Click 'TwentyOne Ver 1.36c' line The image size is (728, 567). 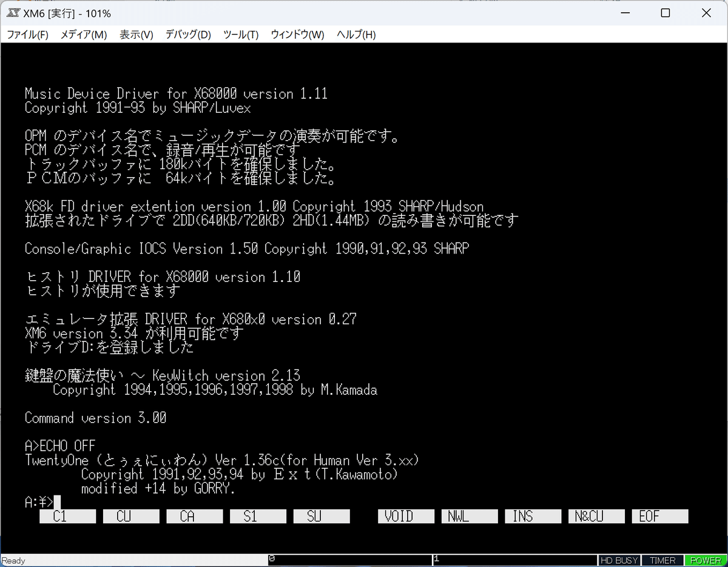point(222,460)
